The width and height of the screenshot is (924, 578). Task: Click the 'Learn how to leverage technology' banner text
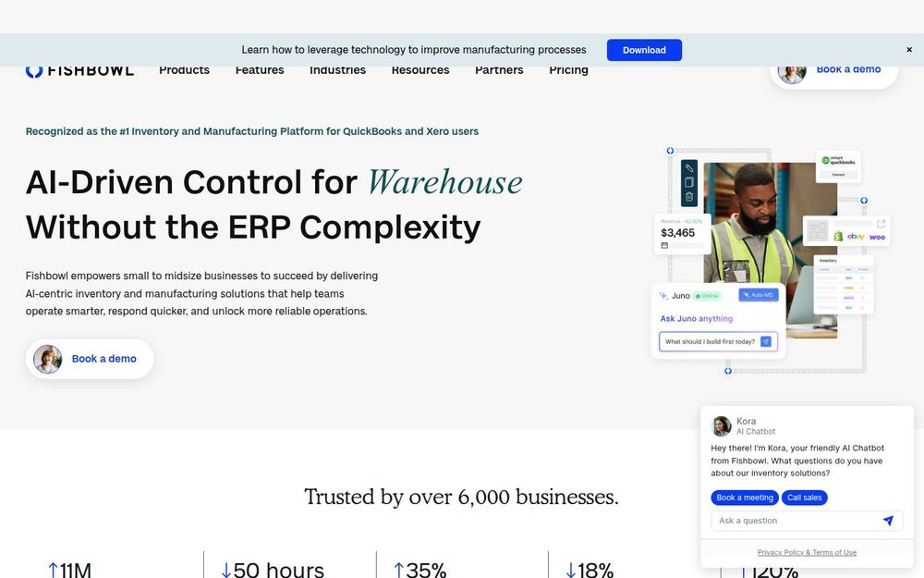414,50
